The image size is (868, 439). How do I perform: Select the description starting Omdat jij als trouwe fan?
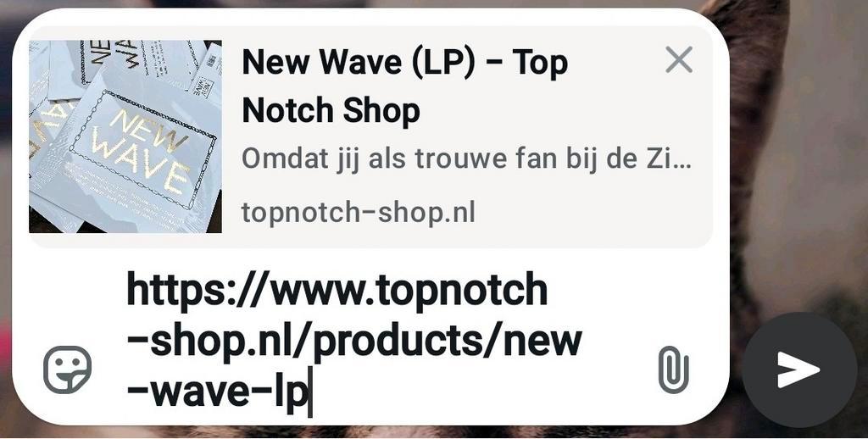[466, 159]
